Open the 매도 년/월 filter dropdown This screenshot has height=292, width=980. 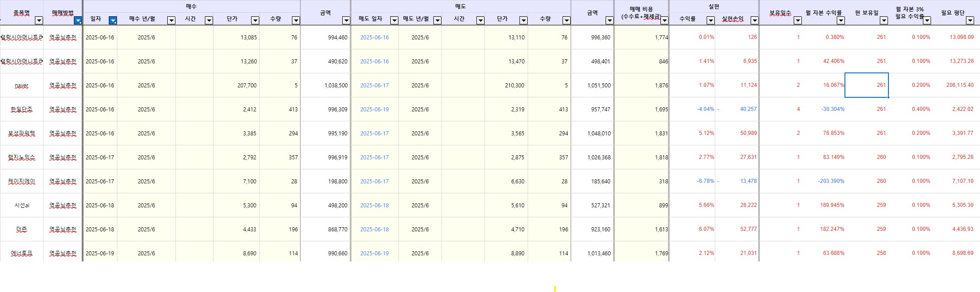(x=437, y=20)
